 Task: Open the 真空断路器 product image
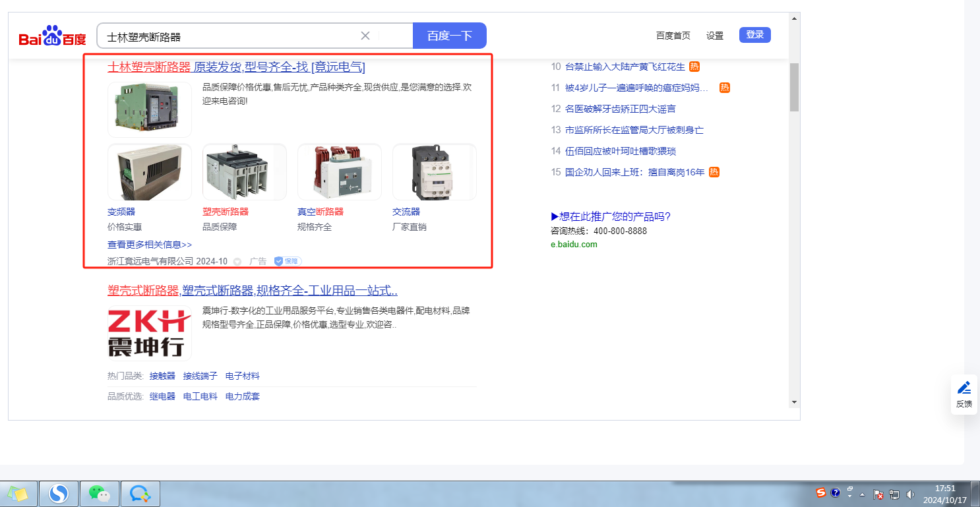(340, 172)
